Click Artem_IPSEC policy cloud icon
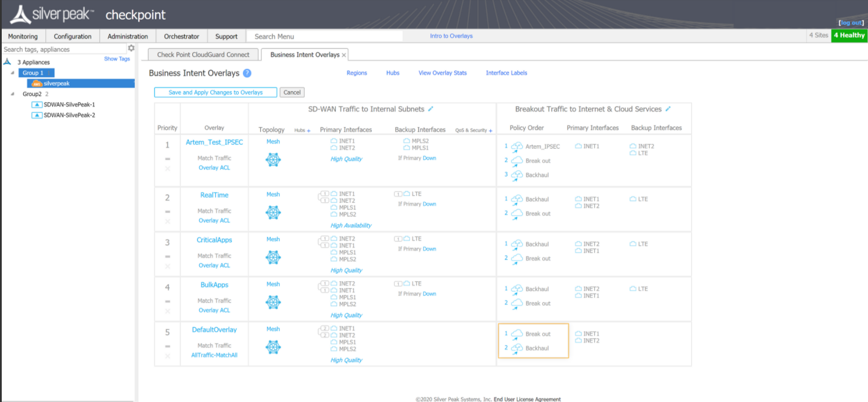The image size is (868, 402). pos(517,147)
